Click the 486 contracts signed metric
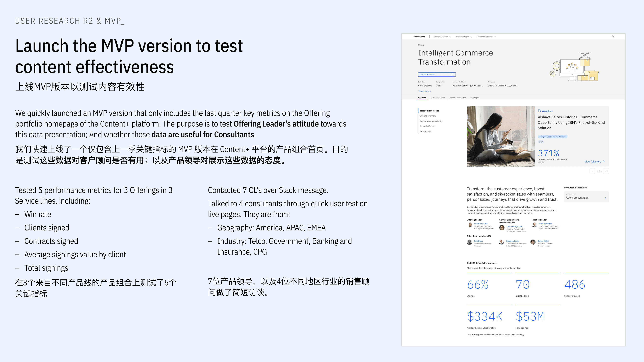This screenshot has width=644, height=362. [x=575, y=285]
